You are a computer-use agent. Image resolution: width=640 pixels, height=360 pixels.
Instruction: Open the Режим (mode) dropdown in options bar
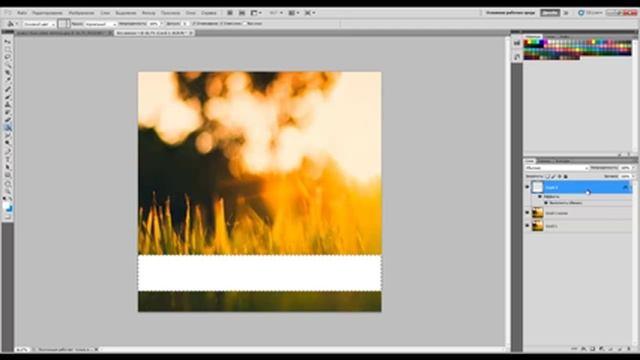(x=100, y=24)
